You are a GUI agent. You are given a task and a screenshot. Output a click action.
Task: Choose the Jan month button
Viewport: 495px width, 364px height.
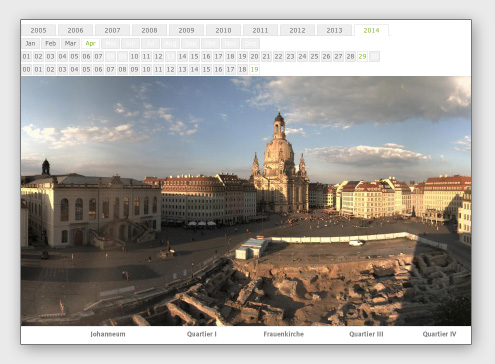[31, 43]
